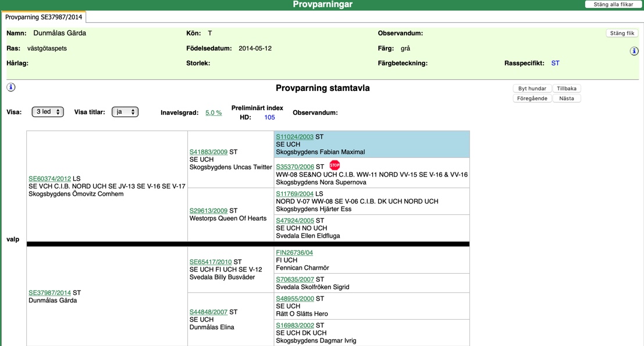Open the Visa 3 led dropdown

point(48,112)
